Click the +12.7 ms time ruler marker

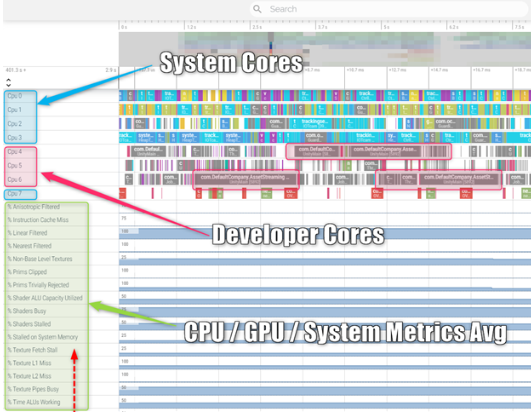pyautogui.click(x=397, y=70)
